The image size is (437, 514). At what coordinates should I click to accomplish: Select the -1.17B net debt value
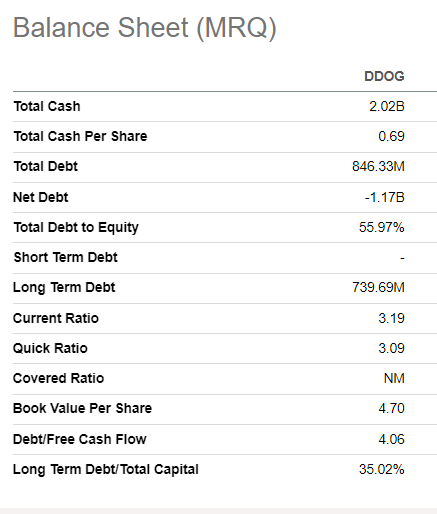(384, 197)
